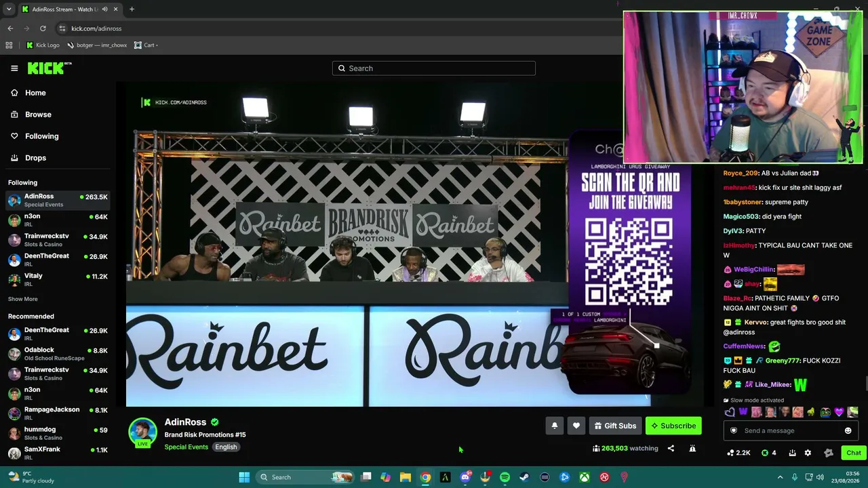Open n3on channel in Following list
Screen dimensions: 868x488
coord(58,220)
